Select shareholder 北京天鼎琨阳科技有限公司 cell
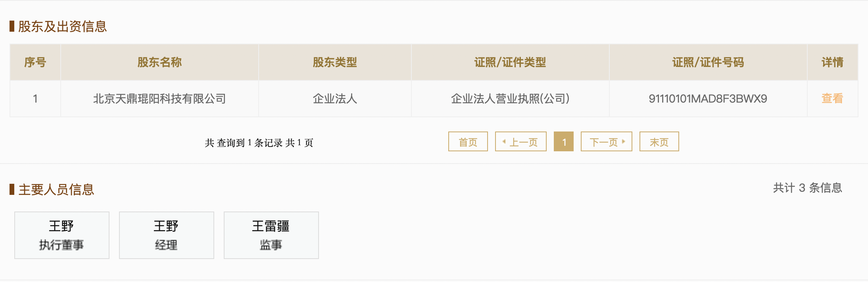This screenshot has height=282, width=868. (159, 99)
